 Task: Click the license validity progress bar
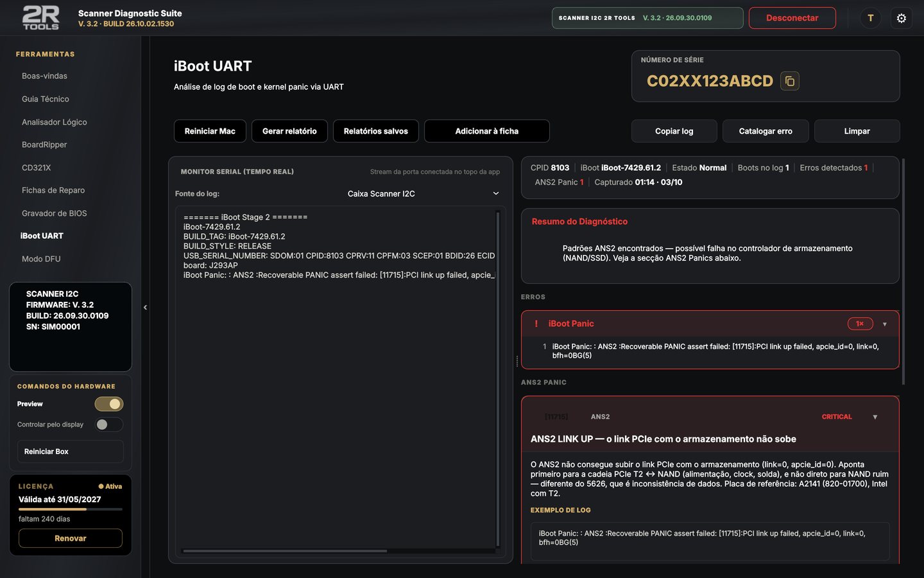[70, 509]
